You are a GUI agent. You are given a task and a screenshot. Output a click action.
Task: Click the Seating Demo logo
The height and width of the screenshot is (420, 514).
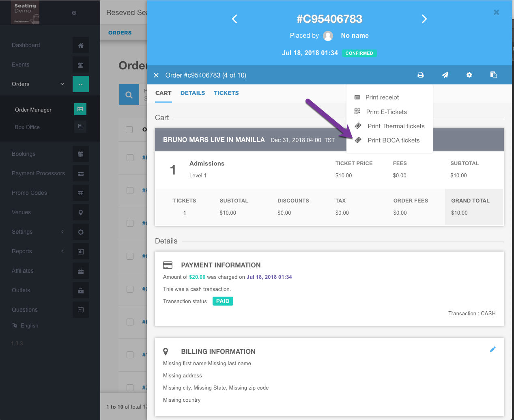click(25, 13)
